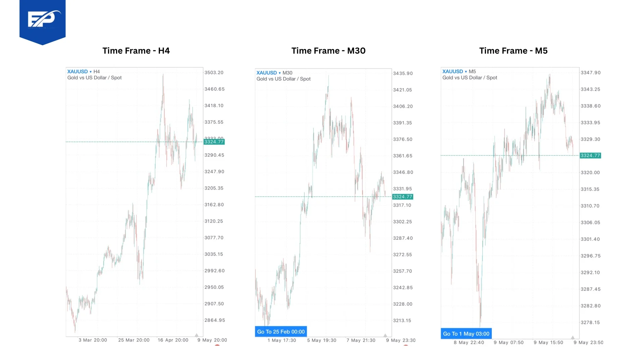The image size is (644, 362).
Task: Click the red dot below the H4 time axis
Action: pos(217,345)
